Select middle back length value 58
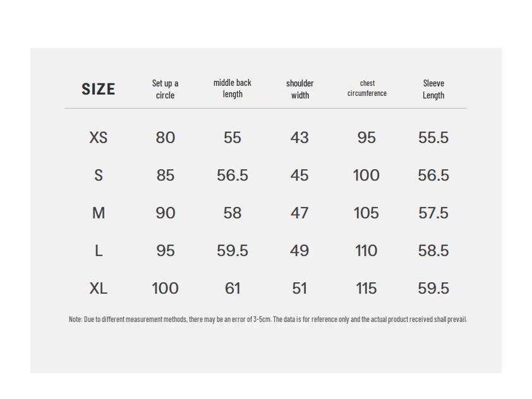 (233, 213)
